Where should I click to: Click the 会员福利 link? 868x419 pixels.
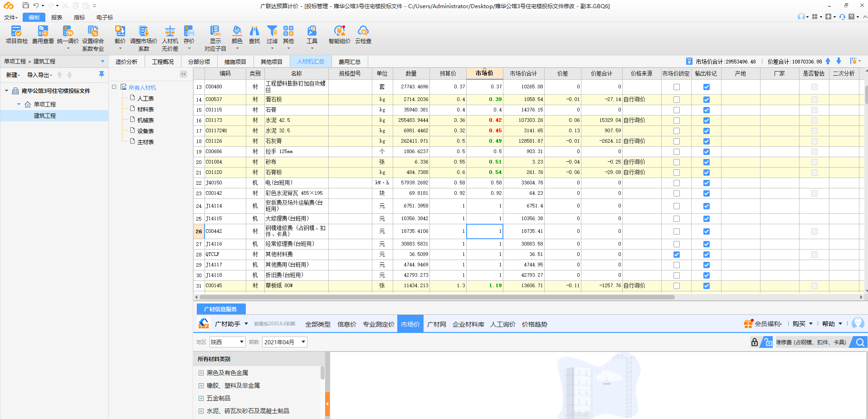(763, 324)
